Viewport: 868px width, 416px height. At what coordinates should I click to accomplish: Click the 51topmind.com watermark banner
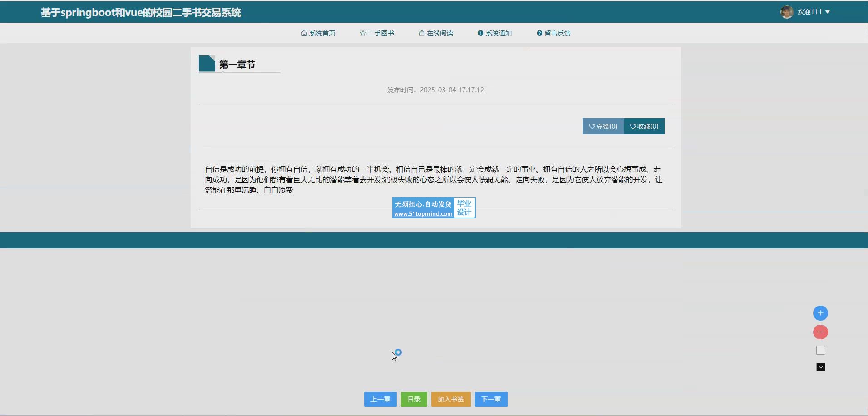[x=434, y=208]
